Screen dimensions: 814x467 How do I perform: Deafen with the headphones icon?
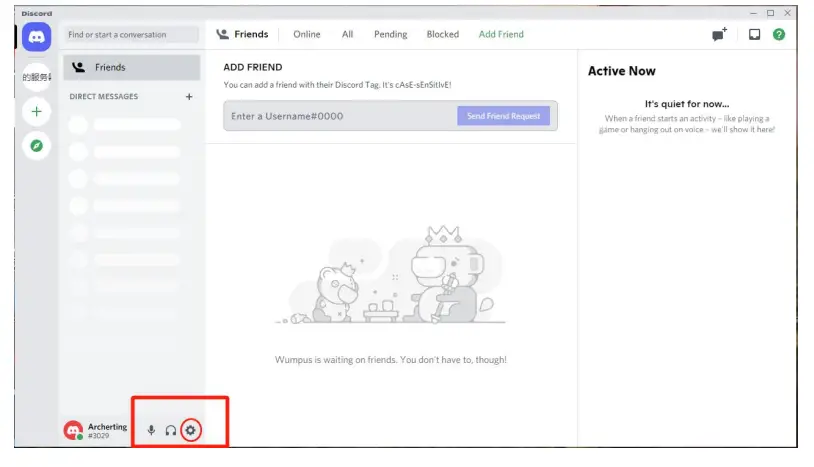171,430
